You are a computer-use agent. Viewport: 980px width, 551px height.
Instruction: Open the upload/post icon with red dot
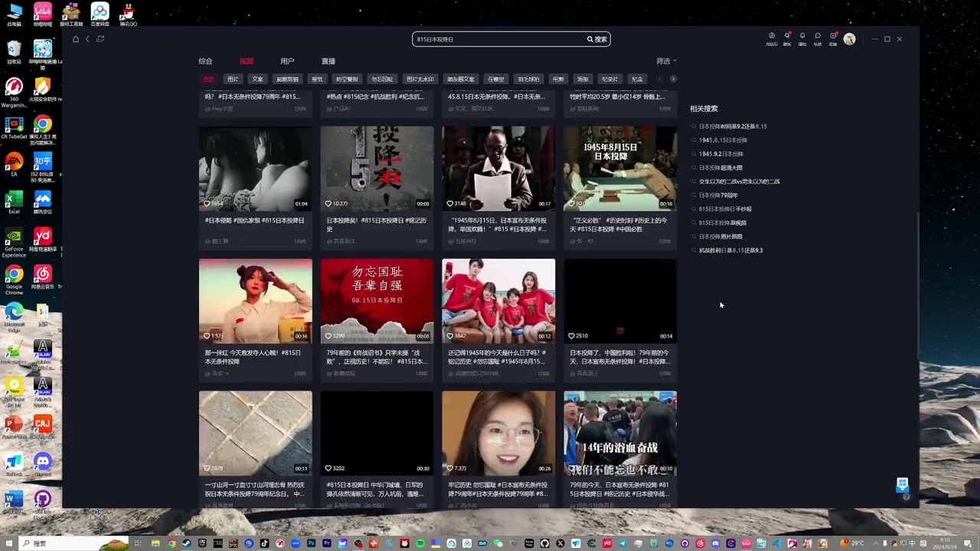[x=833, y=37]
